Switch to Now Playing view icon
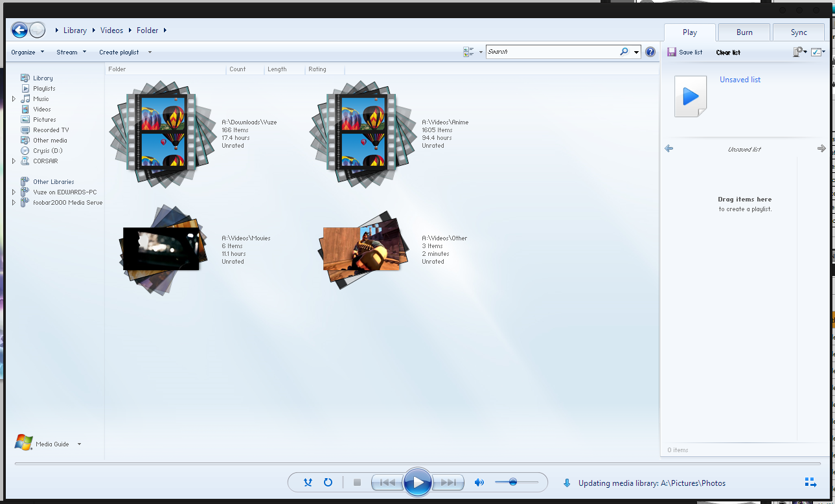The height and width of the screenshot is (504, 835). coord(810,482)
